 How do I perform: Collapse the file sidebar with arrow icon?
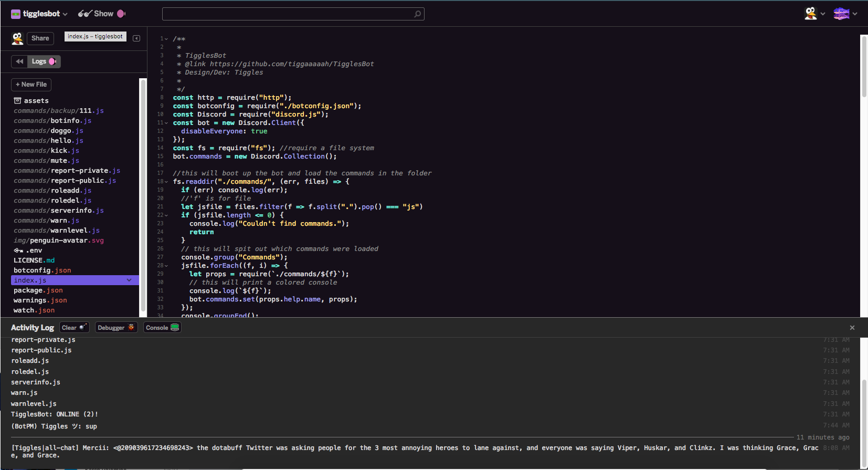(x=136, y=38)
